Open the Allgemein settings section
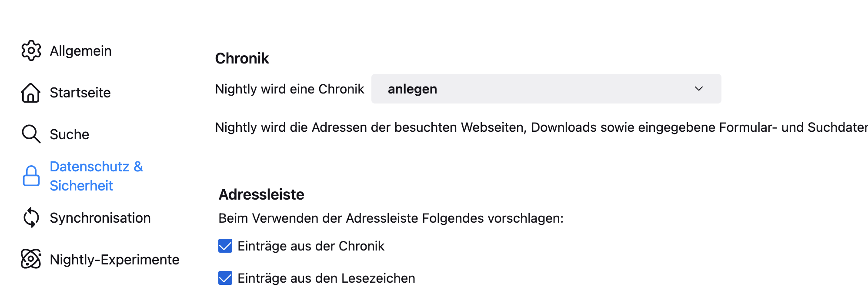 coord(81,51)
